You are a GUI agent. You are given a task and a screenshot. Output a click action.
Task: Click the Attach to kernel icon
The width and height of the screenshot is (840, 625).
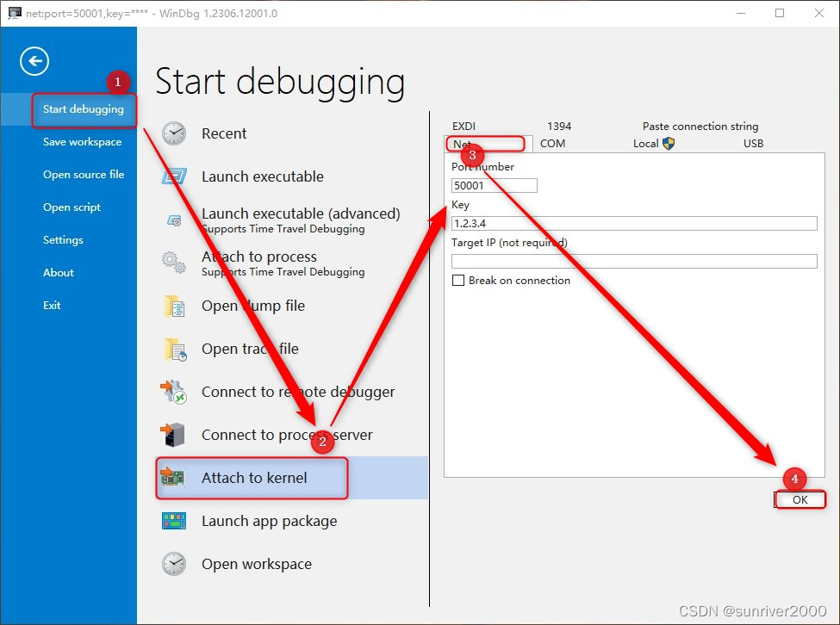click(175, 478)
